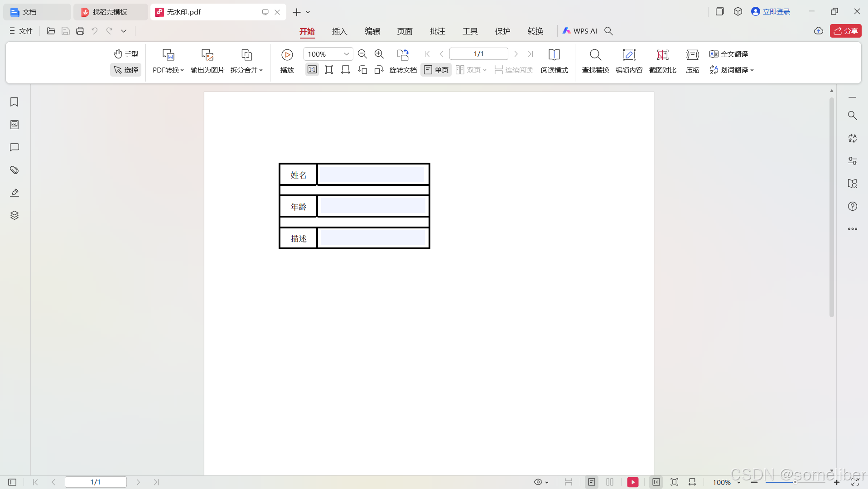Expand 划词翻译 word translation menu
Viewport: 868px width, 489px height.
coord(731,70)
